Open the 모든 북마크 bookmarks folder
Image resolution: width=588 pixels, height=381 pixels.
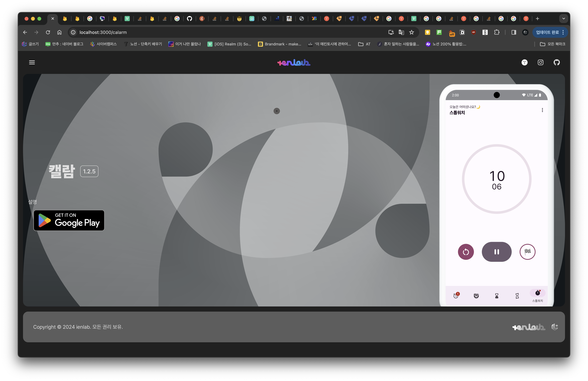click(552, 44)
